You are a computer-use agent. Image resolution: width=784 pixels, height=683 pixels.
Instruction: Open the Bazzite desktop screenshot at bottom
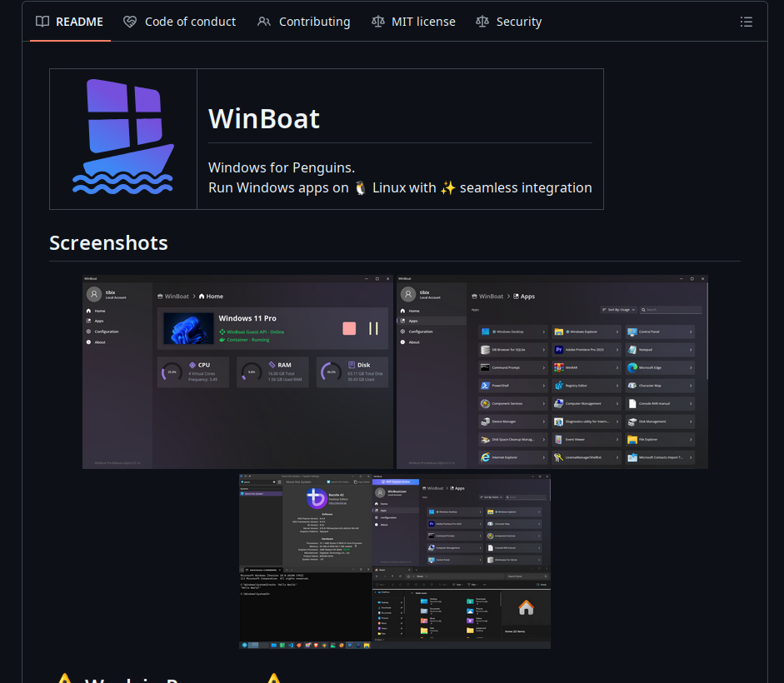(x=395, y=561)
